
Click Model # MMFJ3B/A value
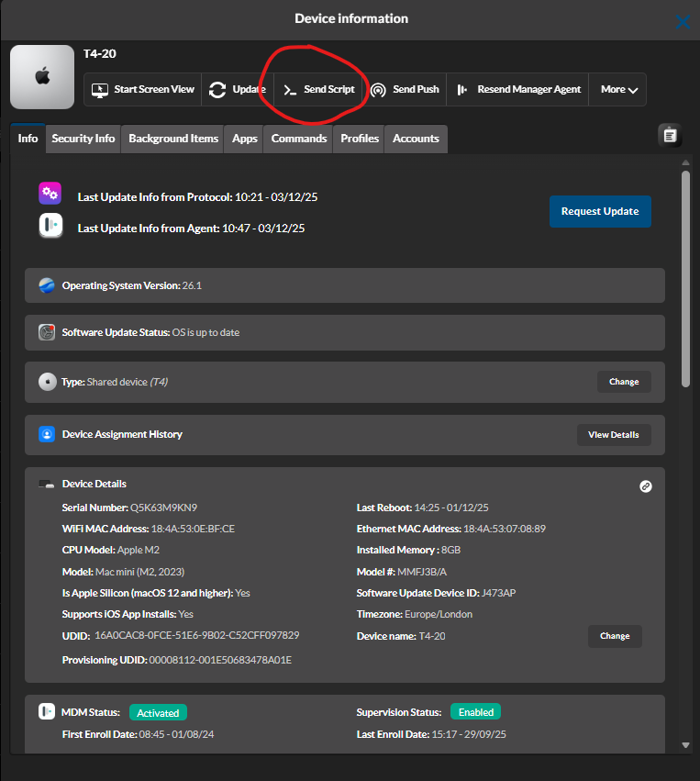[x=422, y=572]
